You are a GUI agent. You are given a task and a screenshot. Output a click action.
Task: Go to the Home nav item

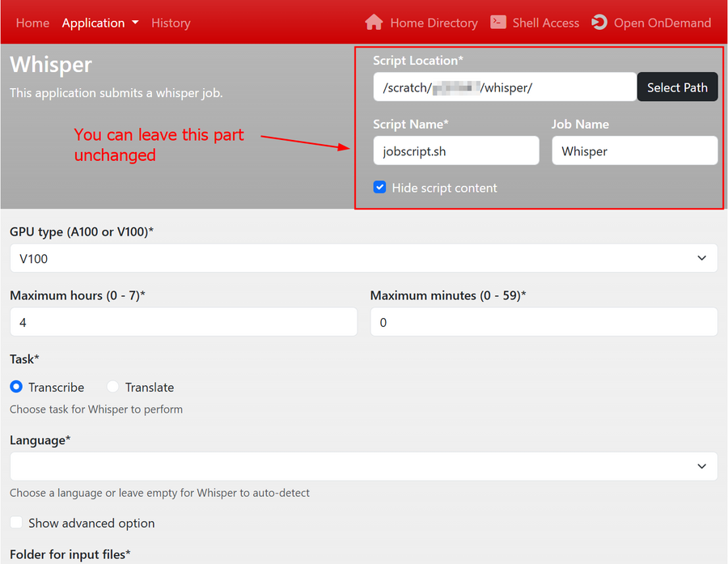click(x=32, y=23)
